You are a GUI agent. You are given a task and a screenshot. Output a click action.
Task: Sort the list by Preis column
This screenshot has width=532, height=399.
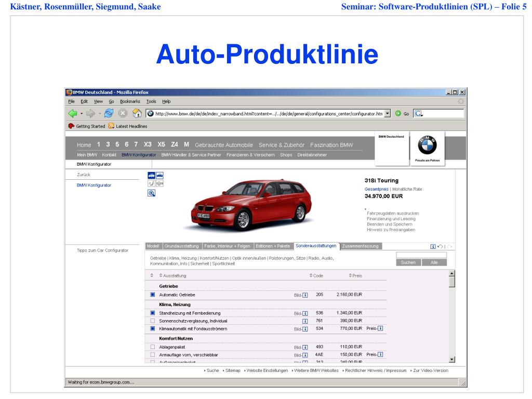pos(355,275)
